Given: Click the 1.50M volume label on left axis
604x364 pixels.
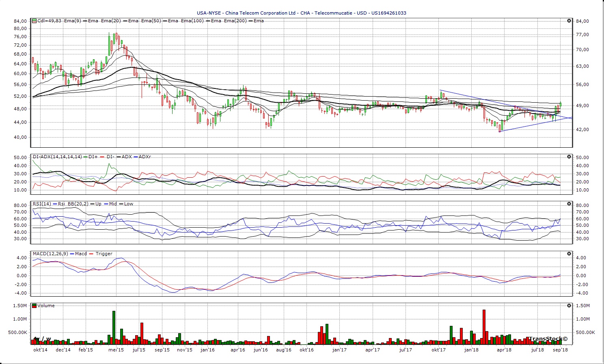Looking at the screenshot, I should (x=20, y=306).
